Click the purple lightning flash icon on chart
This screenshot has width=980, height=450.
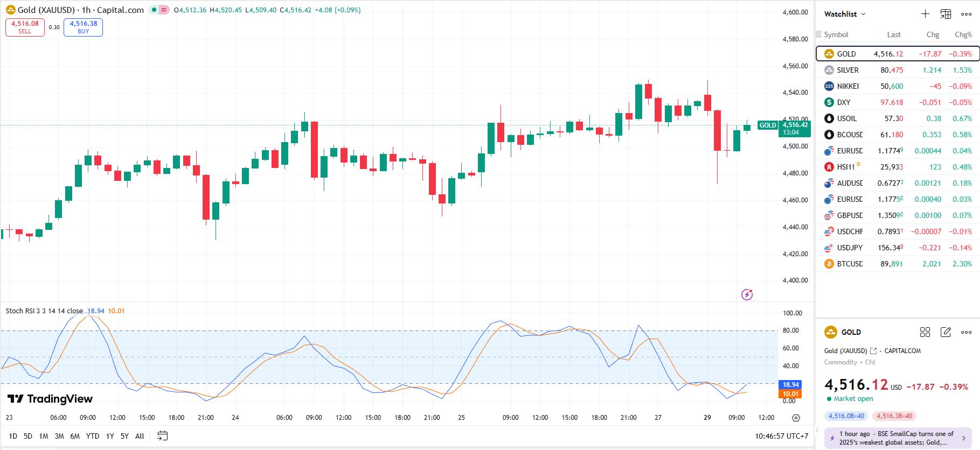pyautogui.click(x=747, y=294)
